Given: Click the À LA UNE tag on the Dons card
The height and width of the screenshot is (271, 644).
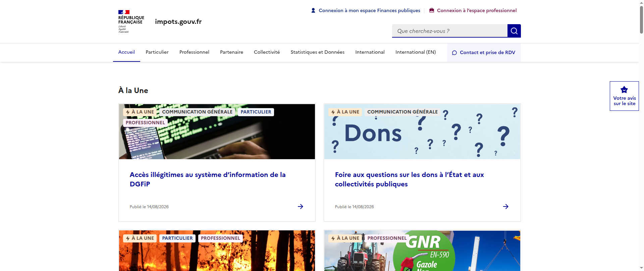Looking at the screenshot, I should tap(345, 112).
